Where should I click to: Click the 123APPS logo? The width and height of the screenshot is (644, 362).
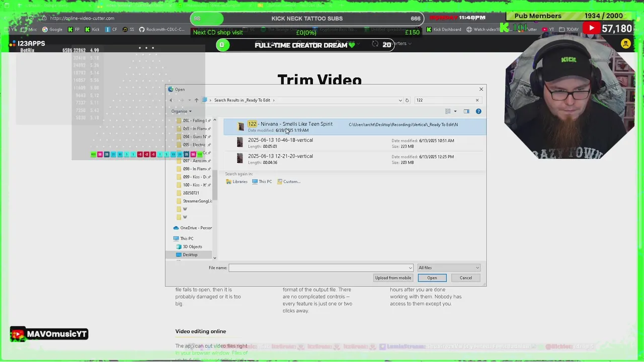(x=28, y=44)
